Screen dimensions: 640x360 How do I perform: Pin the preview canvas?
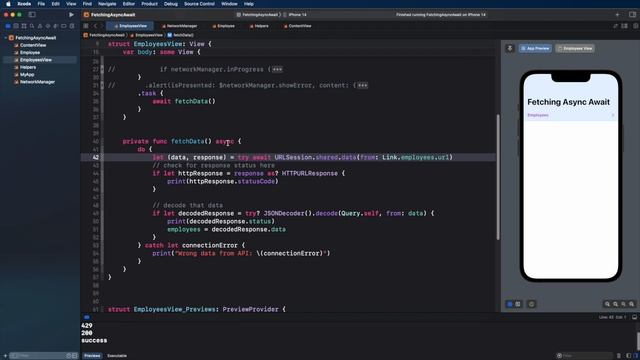[x=510, y=49]
